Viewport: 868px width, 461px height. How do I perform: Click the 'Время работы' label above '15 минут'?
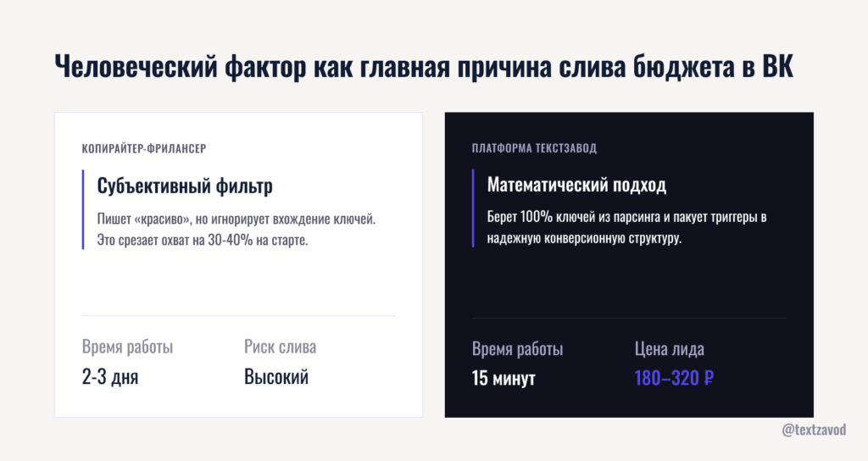click(x=518, y=349)
